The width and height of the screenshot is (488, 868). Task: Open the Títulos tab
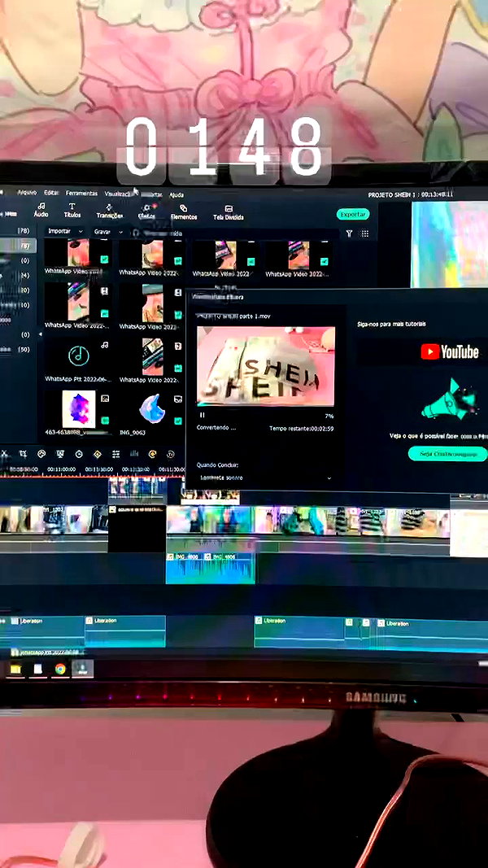pos(72,211)
